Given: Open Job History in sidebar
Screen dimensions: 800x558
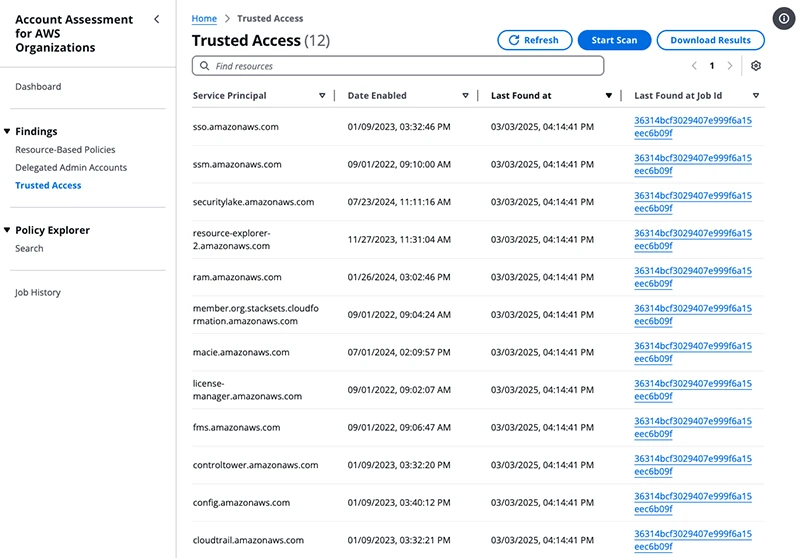Looking at the screenshot, I should click(38, 293).
